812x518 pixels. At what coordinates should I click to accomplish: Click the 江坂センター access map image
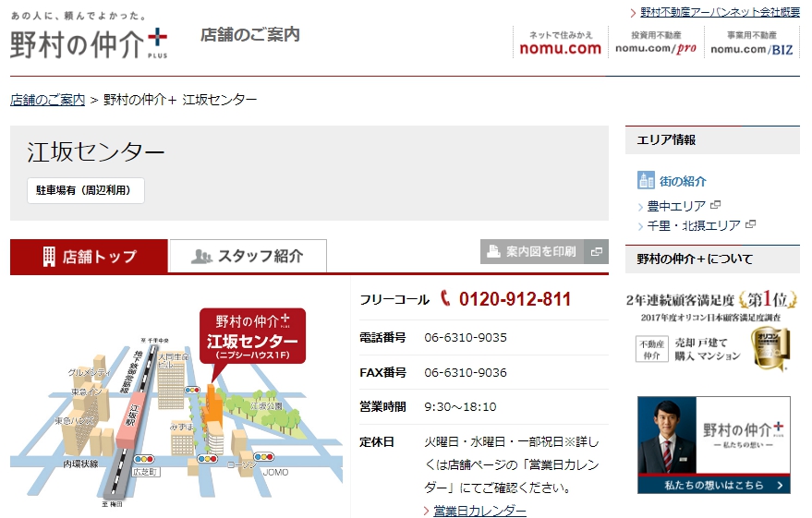[176, 407]
